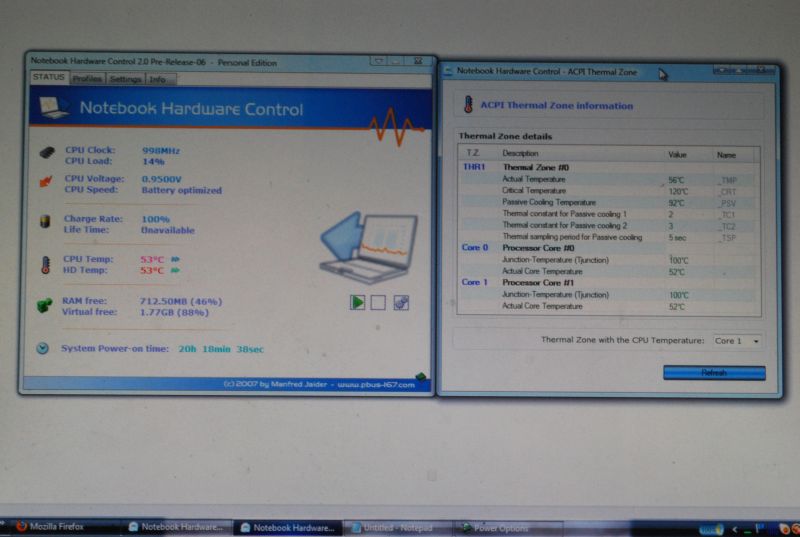Click the CPU chip icon beside CPU Clock
The height and width of the screenshot is (537, 800).
(47, 152)
